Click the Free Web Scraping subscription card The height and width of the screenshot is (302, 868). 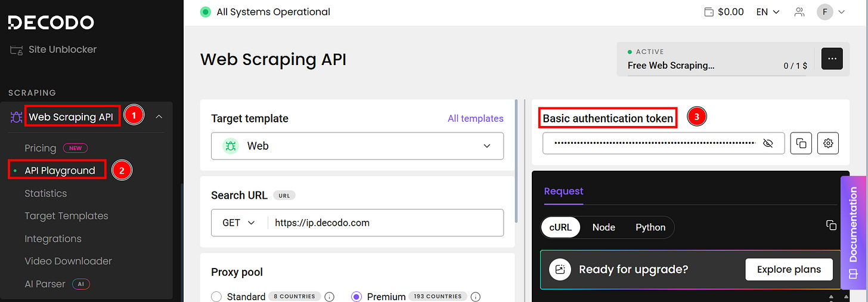pos(715,59)
